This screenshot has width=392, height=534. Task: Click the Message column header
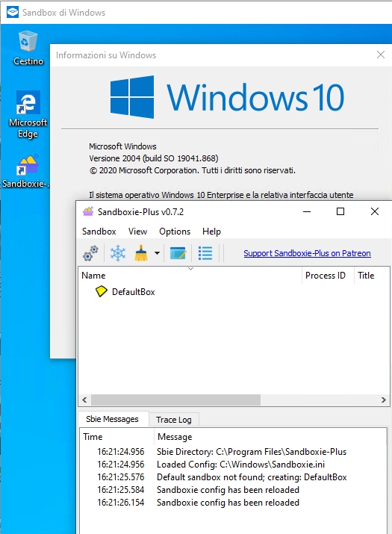[x=270, y=437]
